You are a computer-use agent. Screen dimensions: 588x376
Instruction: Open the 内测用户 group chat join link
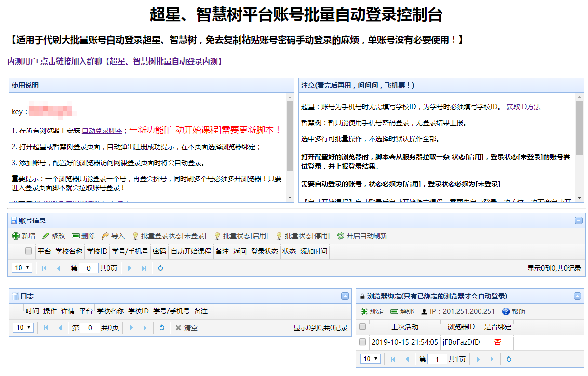tap(116, 62)
